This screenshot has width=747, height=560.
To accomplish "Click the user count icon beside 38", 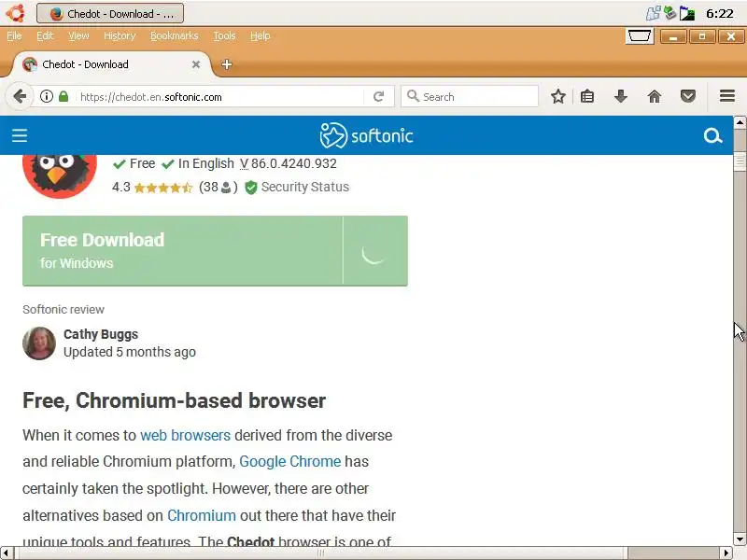I will point(226,188).
